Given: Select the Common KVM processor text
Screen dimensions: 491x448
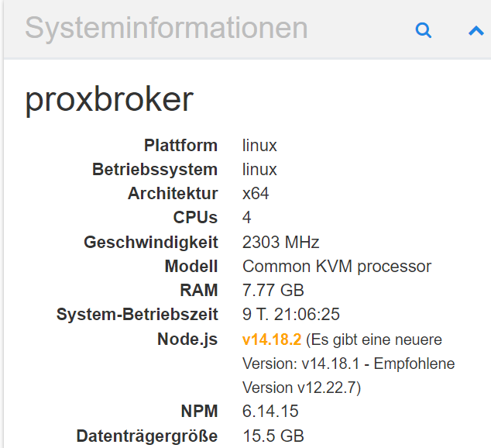Looking at the screenshot, I should (337, 266).
